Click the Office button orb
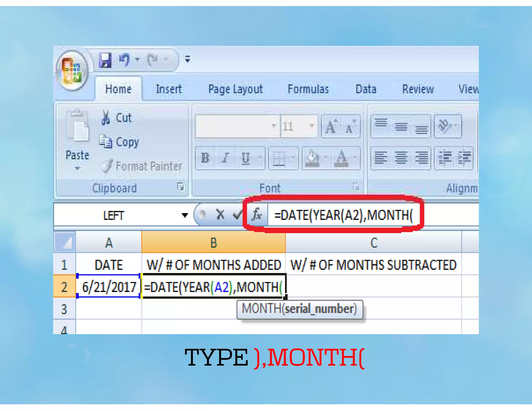This screenshot has height=411, width=532. click(72, 71)
